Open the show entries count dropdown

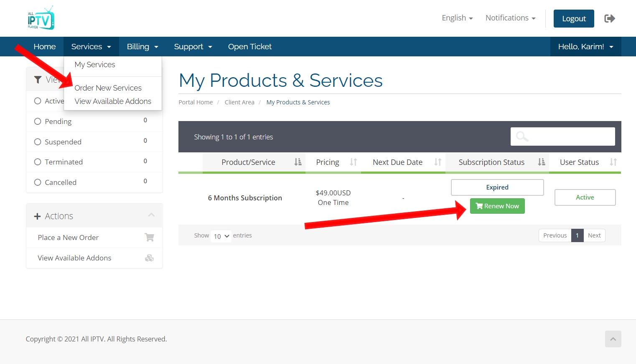221,236
